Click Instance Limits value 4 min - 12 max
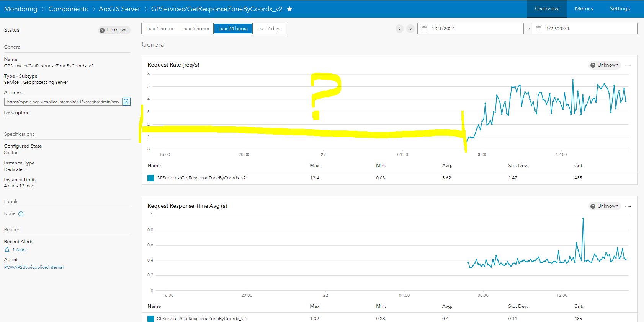This screenshot has height=322, width=644. 19,186
